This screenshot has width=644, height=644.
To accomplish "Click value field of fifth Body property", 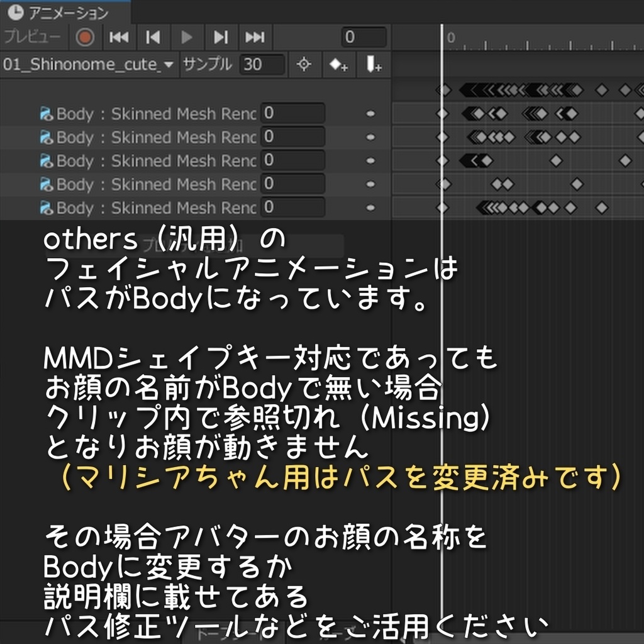I will (293, 207).
